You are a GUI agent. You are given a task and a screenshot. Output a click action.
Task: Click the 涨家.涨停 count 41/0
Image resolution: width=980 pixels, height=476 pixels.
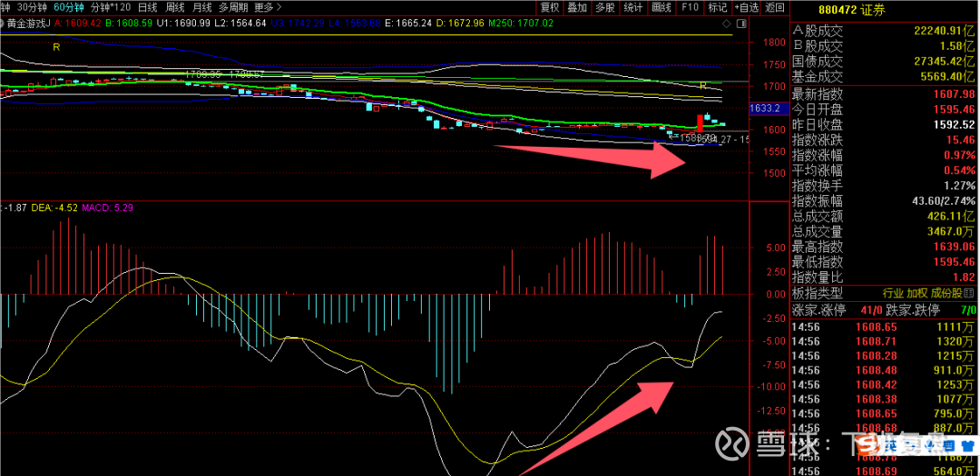[870, 308]
